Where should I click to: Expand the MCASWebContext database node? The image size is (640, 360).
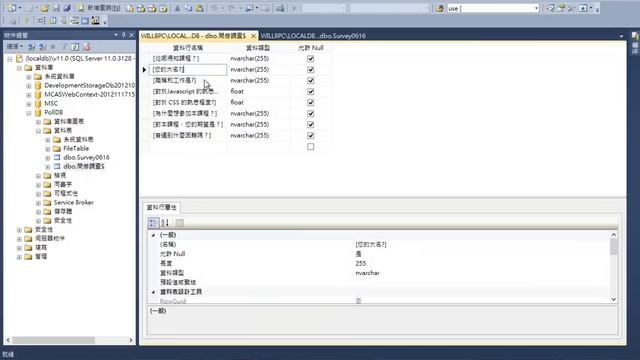click(x=29, y=95)
